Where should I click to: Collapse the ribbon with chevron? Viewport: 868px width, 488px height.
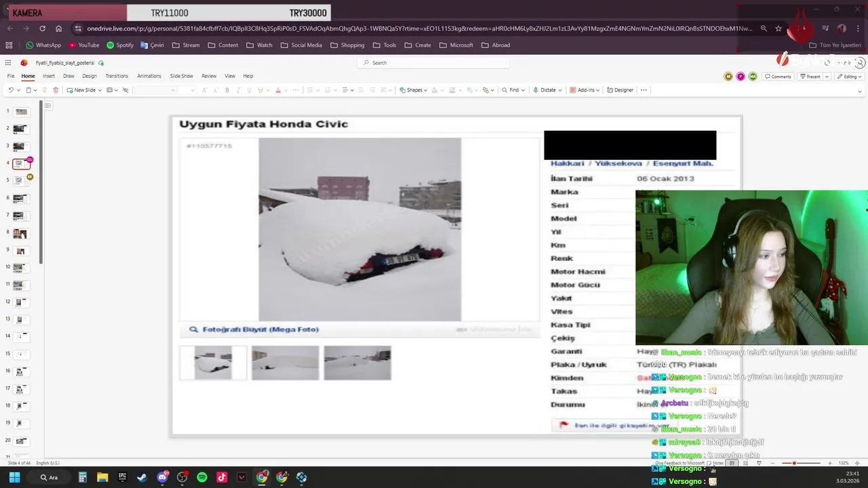(x=860, y=91)
